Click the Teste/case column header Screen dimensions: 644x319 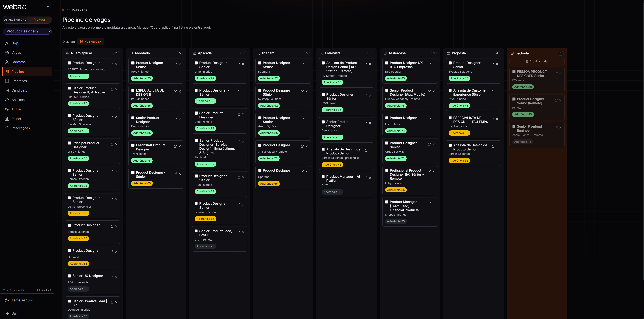pos(397,53)
